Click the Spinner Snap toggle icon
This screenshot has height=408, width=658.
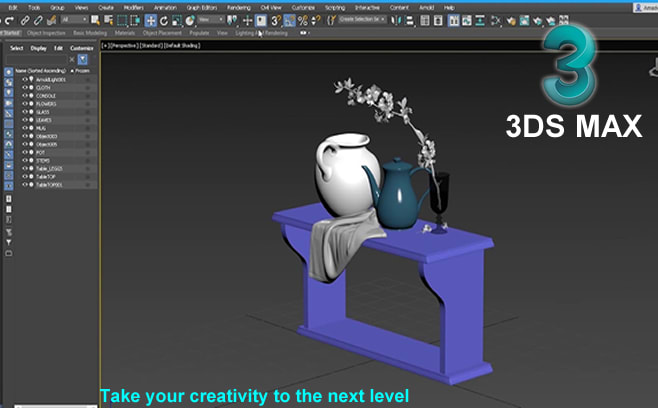pos(316,21)
